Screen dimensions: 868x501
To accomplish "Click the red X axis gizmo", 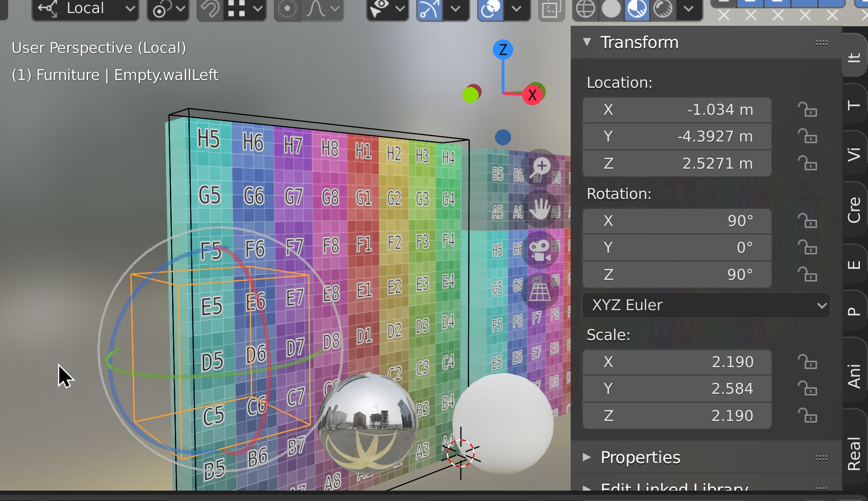I will pos(532,95).
